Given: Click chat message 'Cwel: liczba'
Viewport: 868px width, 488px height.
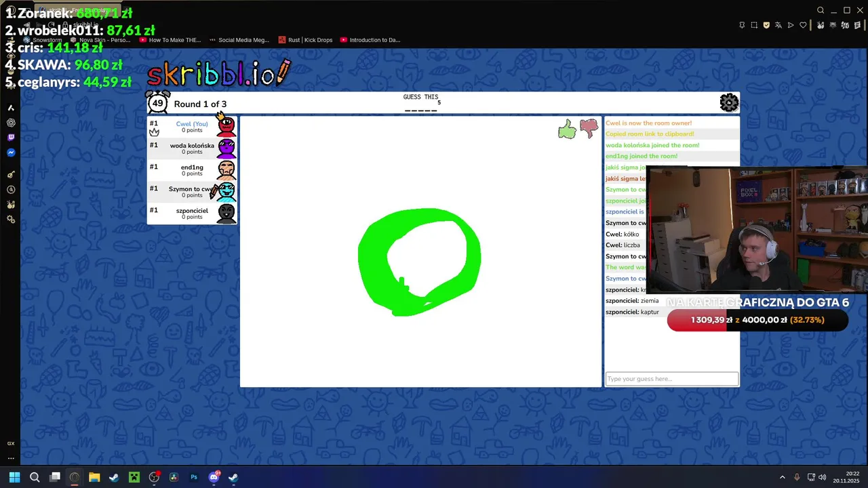Looking at the screenshot, I should pos(623,245).
